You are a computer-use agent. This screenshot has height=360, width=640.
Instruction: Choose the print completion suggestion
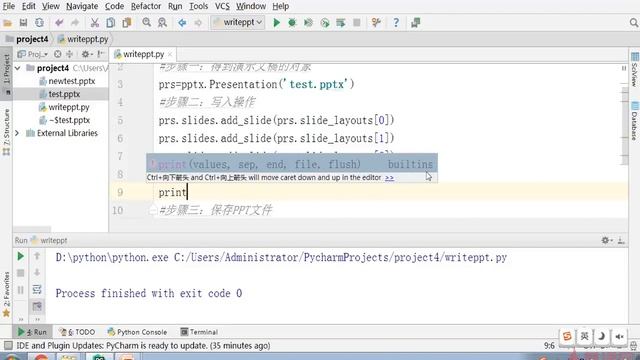pos(292,164)
